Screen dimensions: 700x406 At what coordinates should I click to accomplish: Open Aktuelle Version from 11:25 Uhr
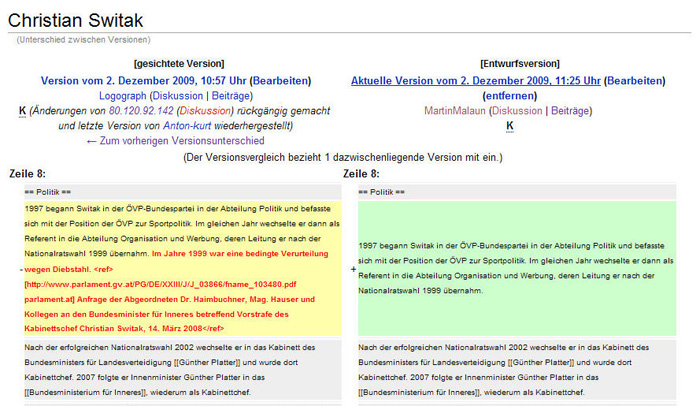pyautogui.click(x=476, y=80)
